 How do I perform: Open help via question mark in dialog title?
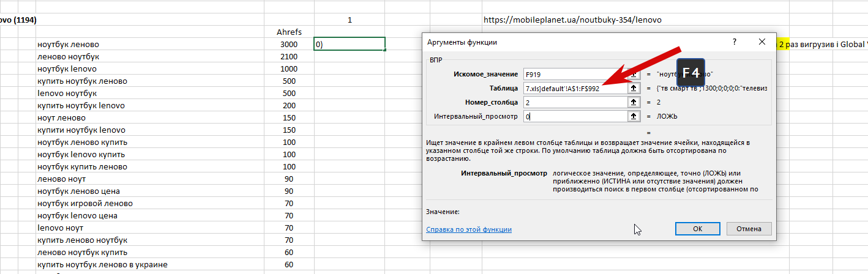tap(734, 42)
